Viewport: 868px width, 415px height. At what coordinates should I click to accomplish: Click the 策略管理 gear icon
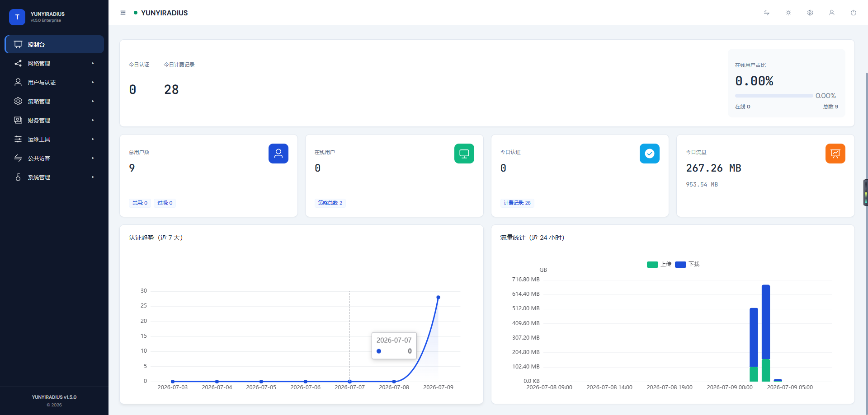click(x=18, y=101)
